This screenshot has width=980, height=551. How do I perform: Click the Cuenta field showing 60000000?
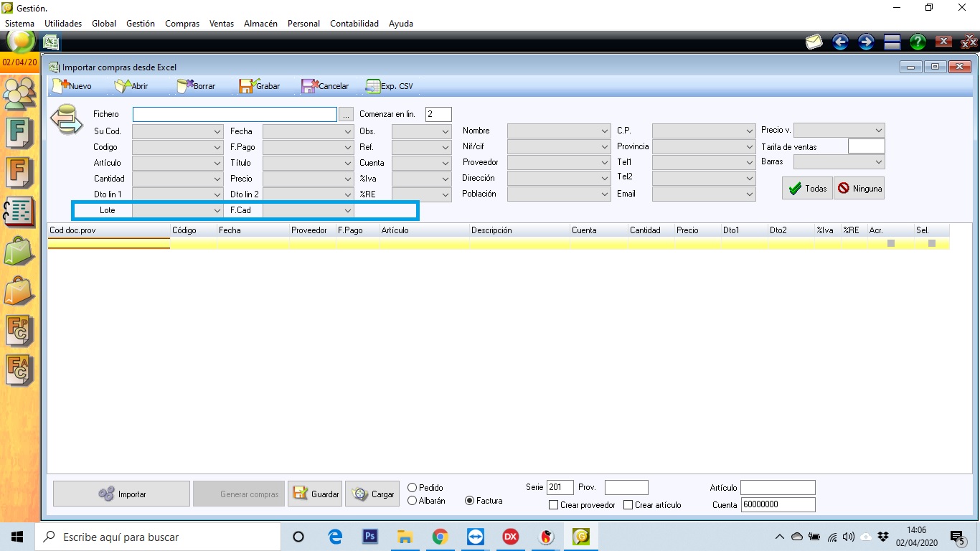pyautogui.click(x=778, y=504)
